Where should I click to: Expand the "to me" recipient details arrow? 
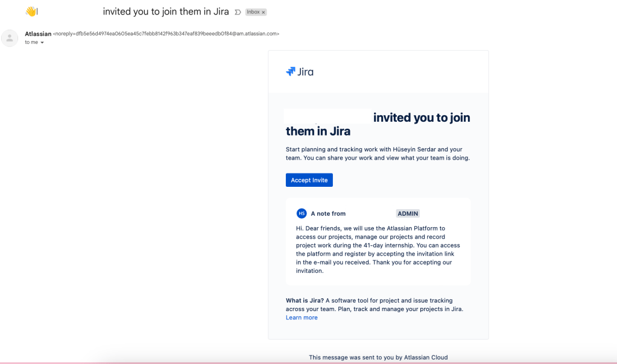[x=42, y=43]
